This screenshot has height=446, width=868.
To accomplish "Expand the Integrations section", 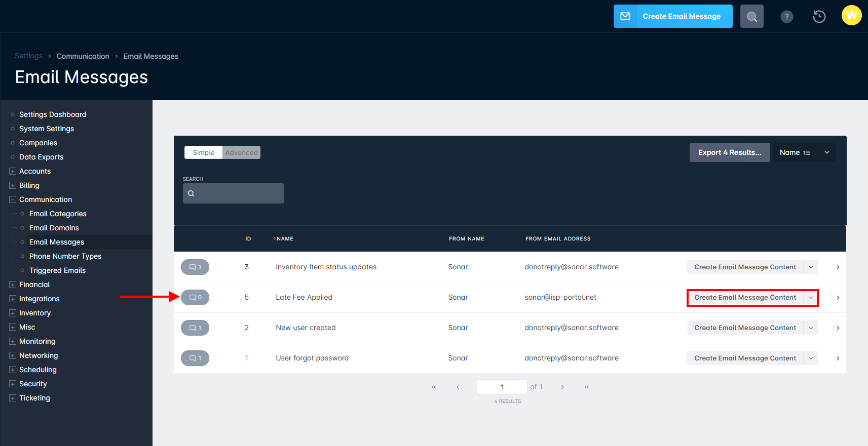I will click(x=13, y=299).
